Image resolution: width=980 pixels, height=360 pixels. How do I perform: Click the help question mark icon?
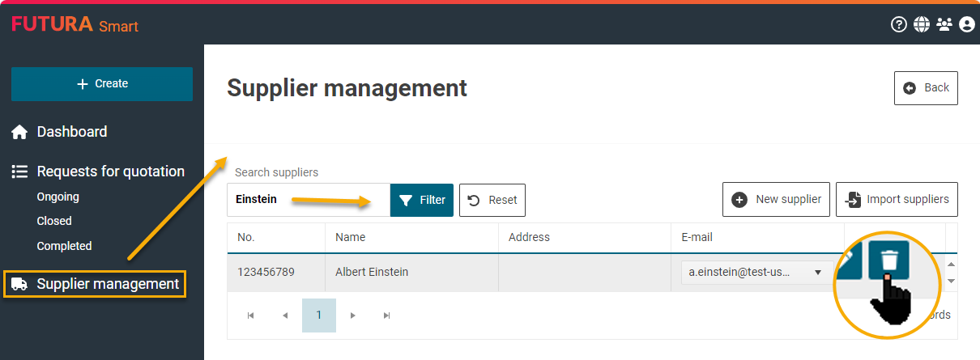point(898,25)
